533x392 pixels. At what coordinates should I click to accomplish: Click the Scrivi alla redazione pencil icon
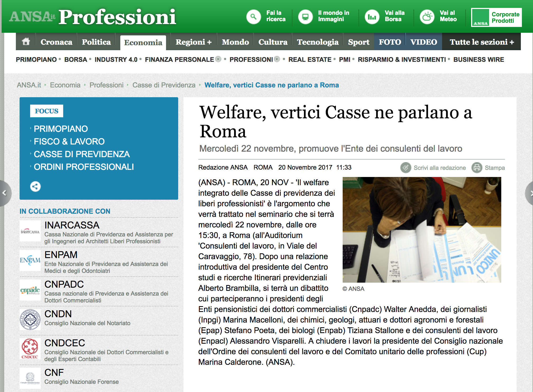coord(406,168)
